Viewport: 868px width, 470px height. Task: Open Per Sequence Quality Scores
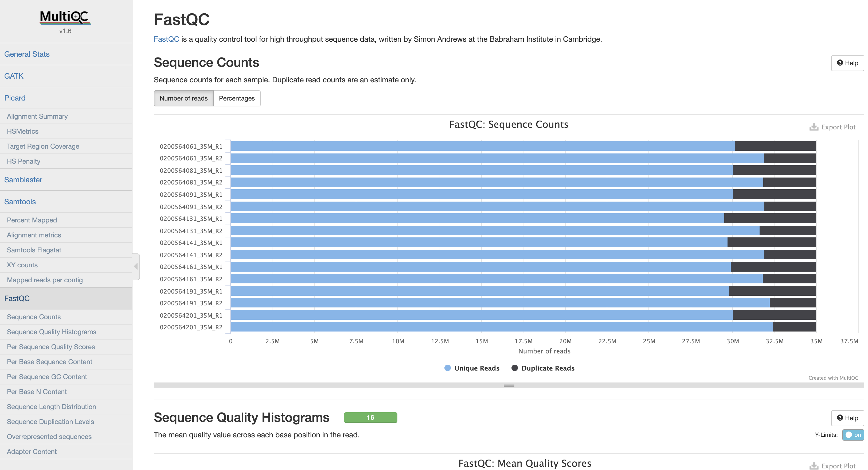(x=66, y=347)
